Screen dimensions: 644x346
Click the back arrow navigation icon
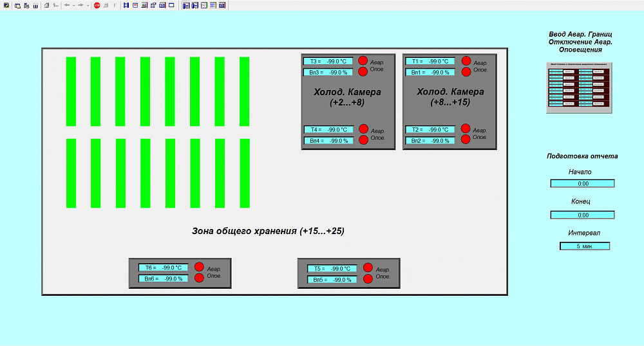[x=67, y=5]
